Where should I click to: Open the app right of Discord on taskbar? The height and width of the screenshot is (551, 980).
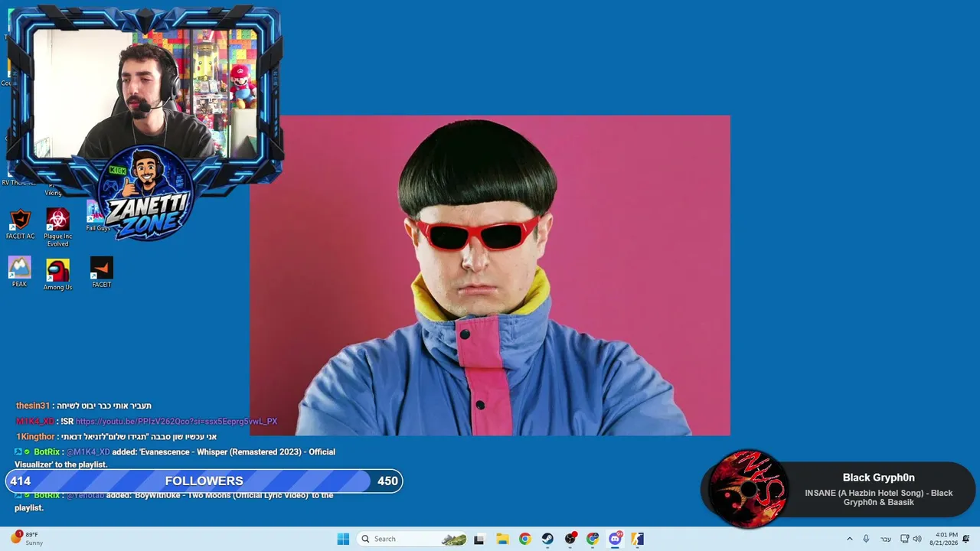[638, 539]
